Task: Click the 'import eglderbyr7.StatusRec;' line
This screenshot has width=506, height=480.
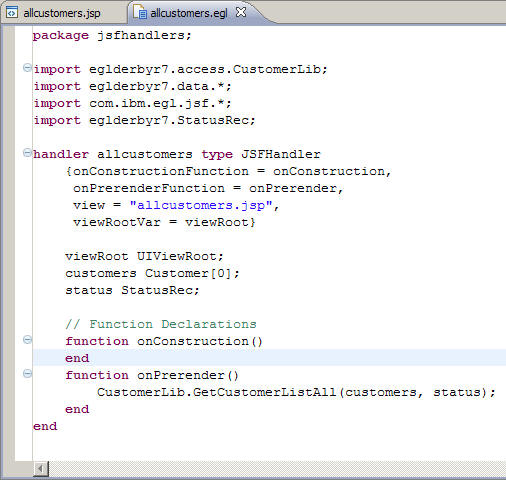Action: 144,120
